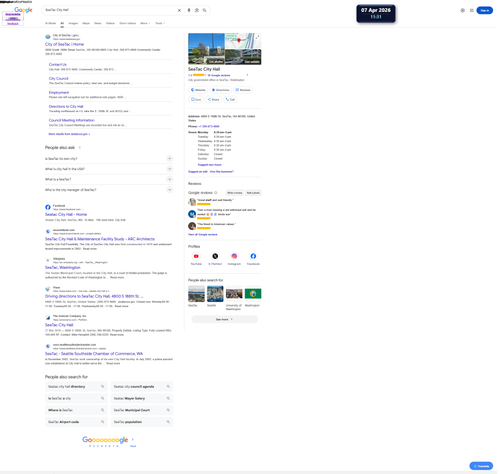The image size is (500, 474).
Task: Open the Employment sitelink
Action: [x=59, y=92]
